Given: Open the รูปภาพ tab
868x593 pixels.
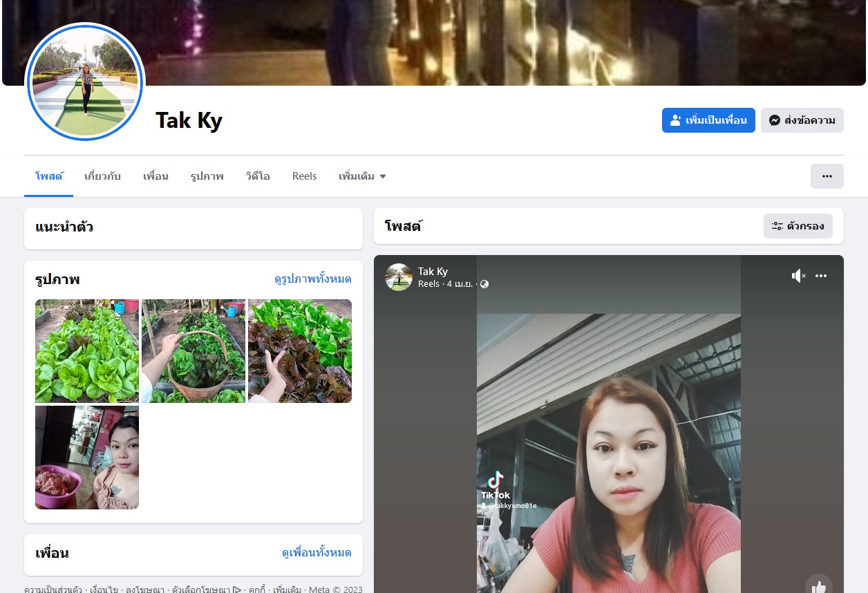Looking at the screenshot, I should (x=207, y=176).
